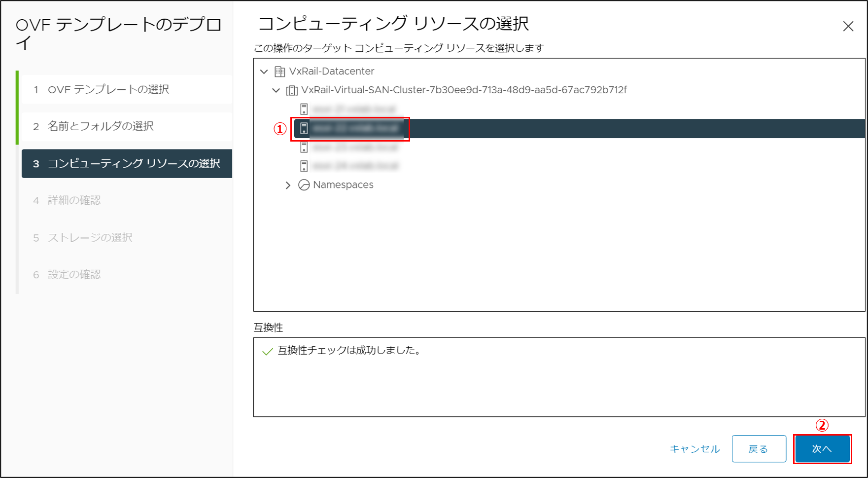Select step 3 コンピューティング リソースの選択
This screenshot has width=868, height=478.
tap(127, 163)
